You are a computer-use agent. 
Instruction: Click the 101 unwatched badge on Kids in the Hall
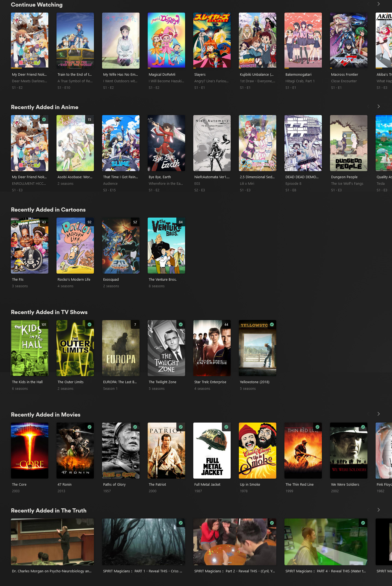[44, 325]
